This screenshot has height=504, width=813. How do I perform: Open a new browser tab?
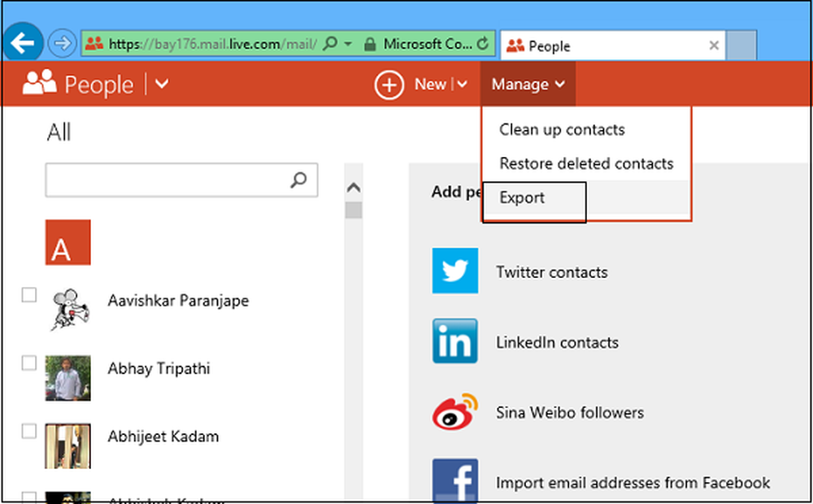pyautogui.click(x=741, y=46)
